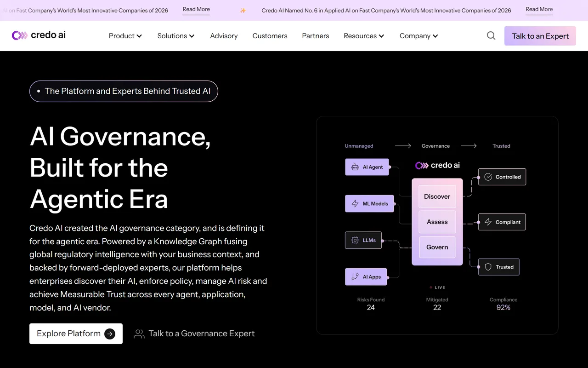Click the Fast Company announcement text

386,11
